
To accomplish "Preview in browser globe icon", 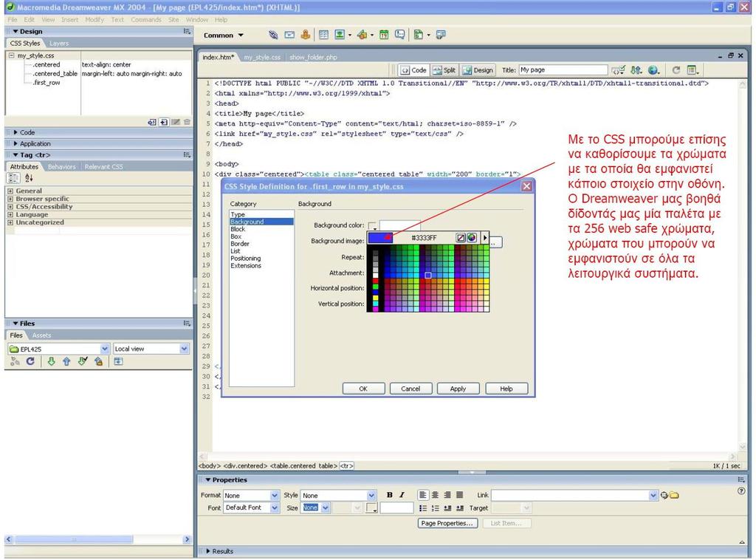I will click(x=653, y=70).
